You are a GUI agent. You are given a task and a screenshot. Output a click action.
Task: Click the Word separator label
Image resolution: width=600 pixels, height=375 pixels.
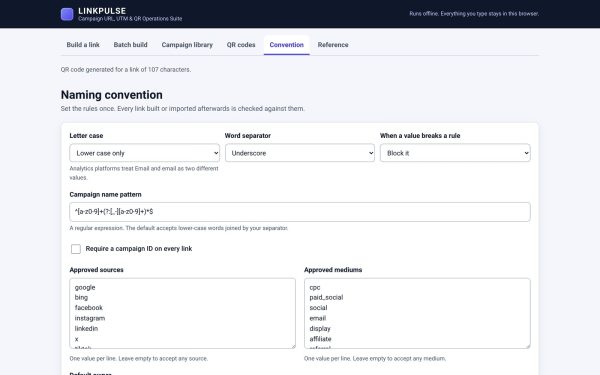(248, 135)
